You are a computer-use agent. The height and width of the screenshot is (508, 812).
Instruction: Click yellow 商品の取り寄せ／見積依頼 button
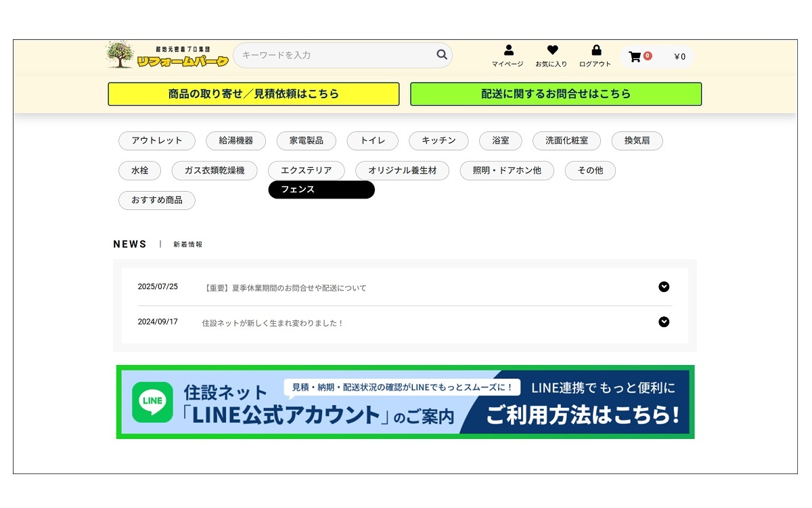coord(254,94)
